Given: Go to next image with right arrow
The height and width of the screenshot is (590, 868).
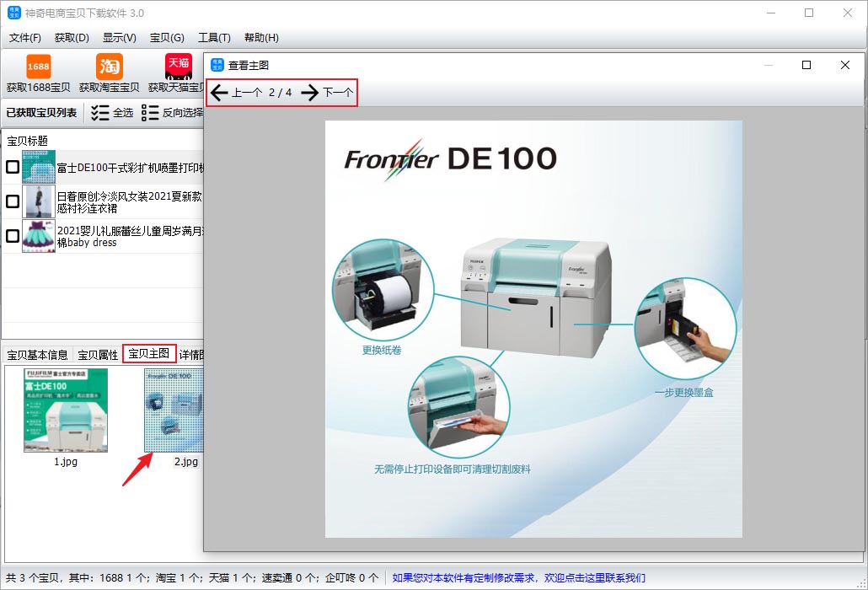Looking at the screenshot, I should [310, 93].
